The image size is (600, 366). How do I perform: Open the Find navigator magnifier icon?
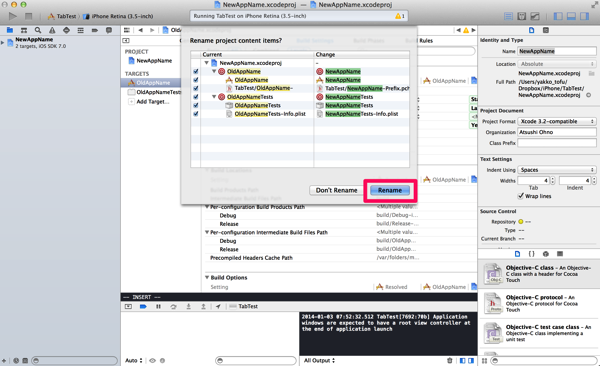(38, 30)
